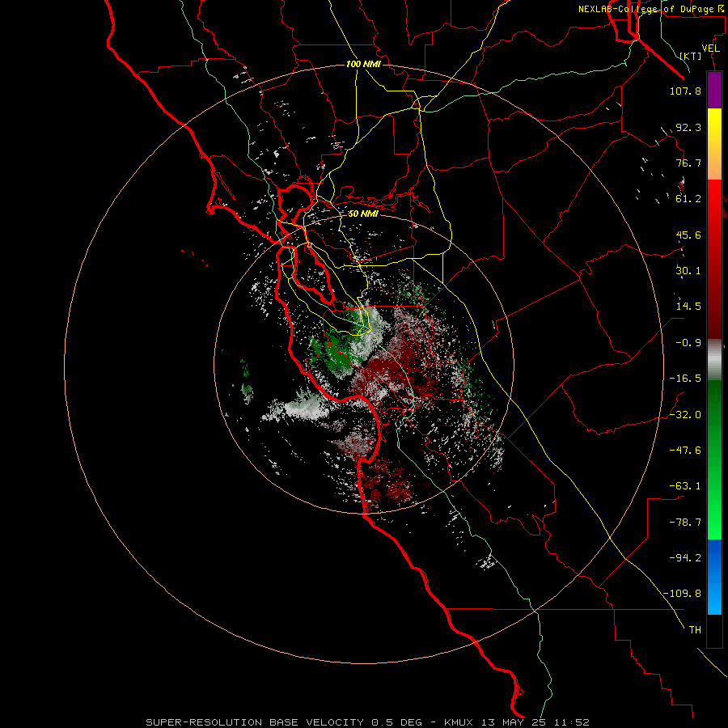Screen dimensions: 728x728
Task: Click the bright green segment of color bar
Action: pyautogui.click(x=714, y=459)
